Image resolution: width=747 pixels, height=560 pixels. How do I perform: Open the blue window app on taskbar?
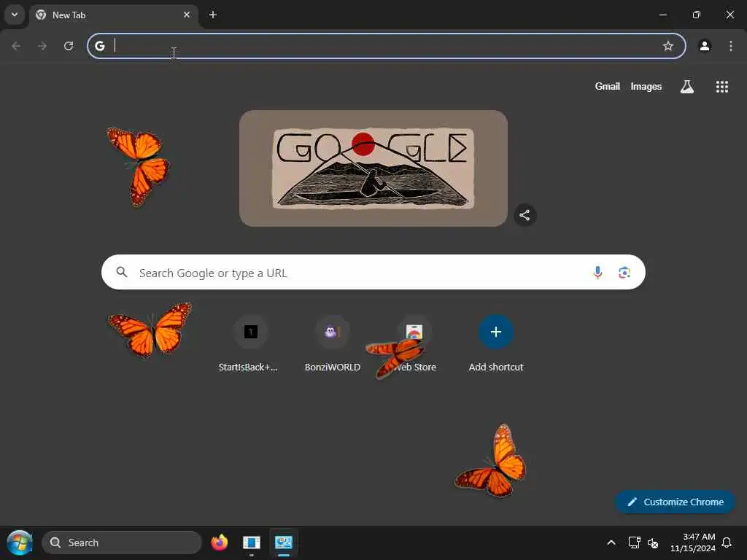coord(251,542)
